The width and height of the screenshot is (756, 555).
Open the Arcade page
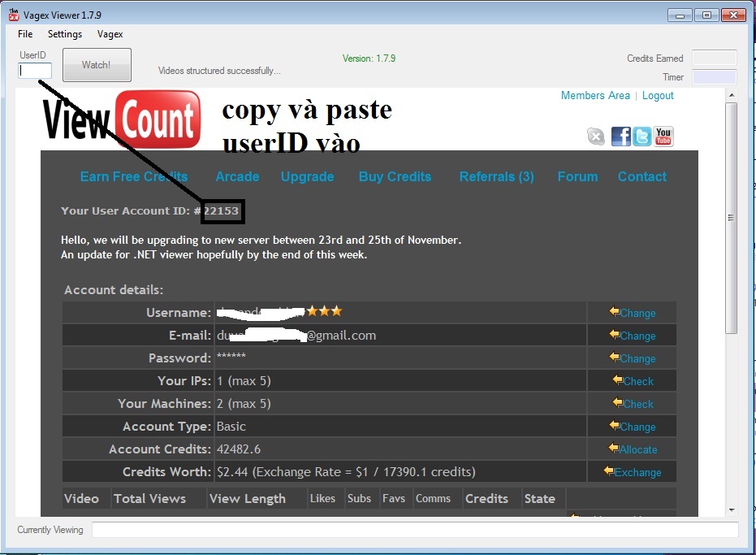237,176
